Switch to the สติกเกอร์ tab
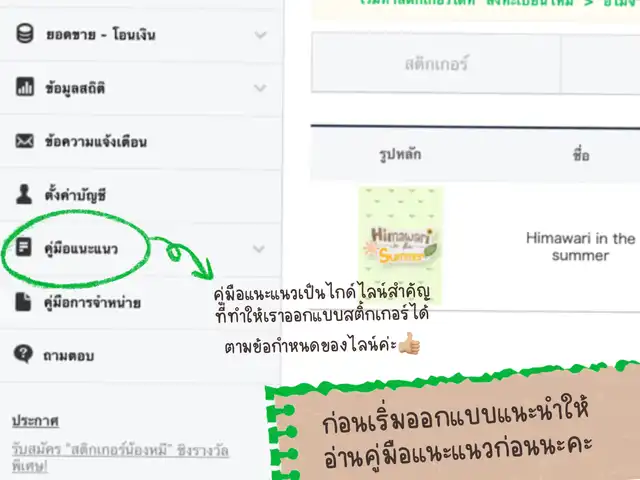This screenshot has width=640, height=480. pos(436,63)
